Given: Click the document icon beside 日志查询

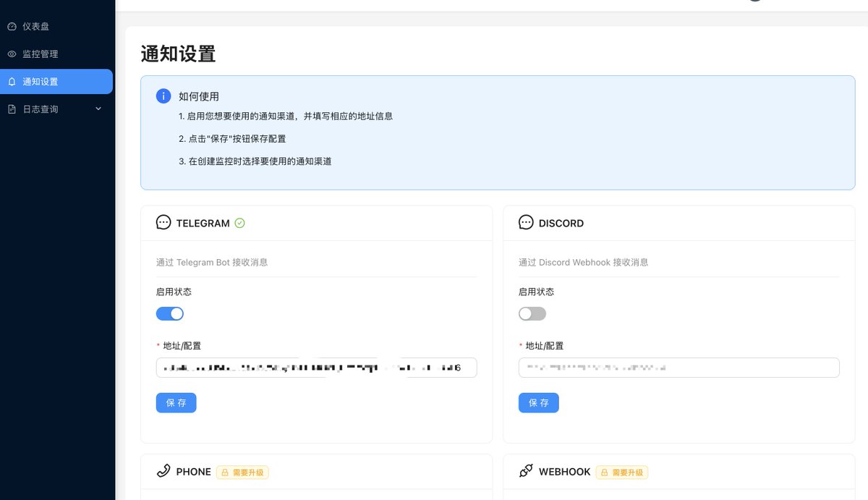Looking at the screenshot, I should point(12,109).
